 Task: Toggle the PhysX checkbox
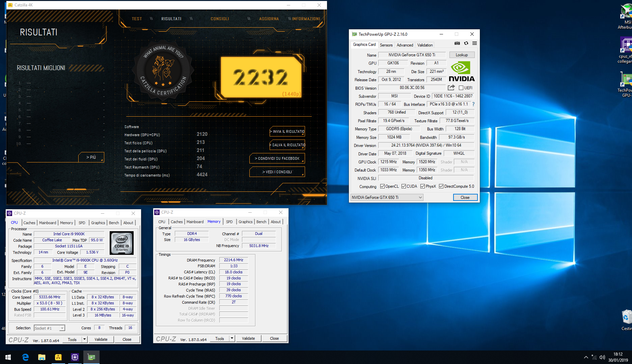[422, 186]
